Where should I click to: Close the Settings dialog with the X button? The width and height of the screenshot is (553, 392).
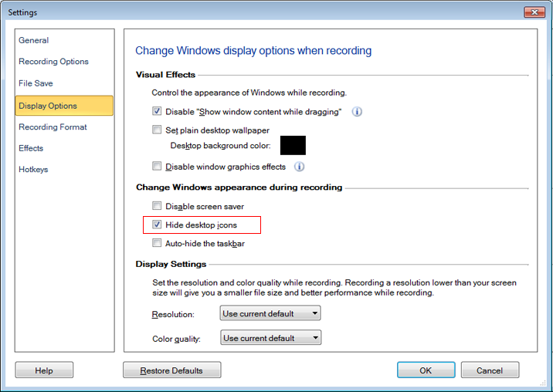(x=534, y=12)
